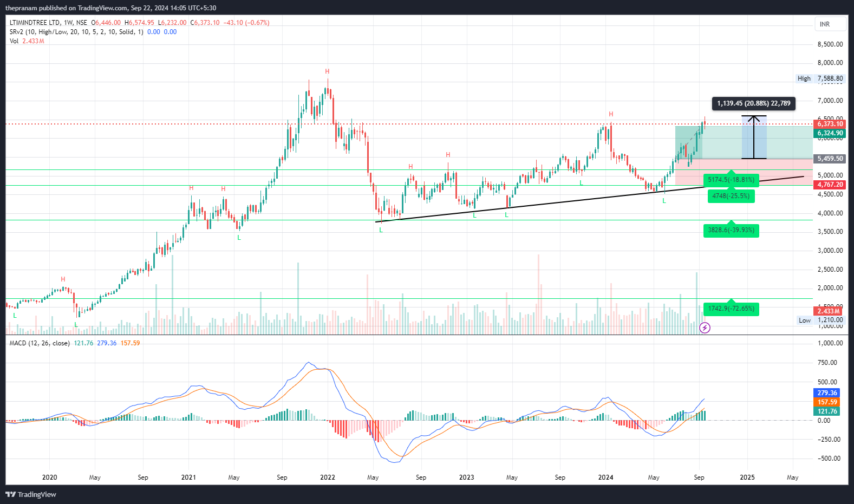Screen dimensions: 854x504
Task: Click 2020 on the time axis
Action: pyautogui.click(x=49, y=477)
